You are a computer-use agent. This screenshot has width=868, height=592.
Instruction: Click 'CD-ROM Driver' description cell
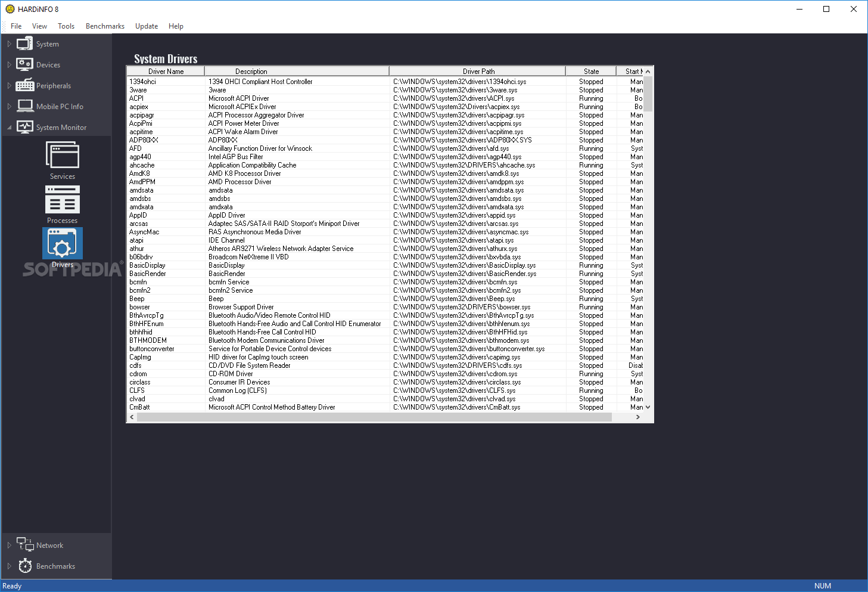[x=231, y=374]
